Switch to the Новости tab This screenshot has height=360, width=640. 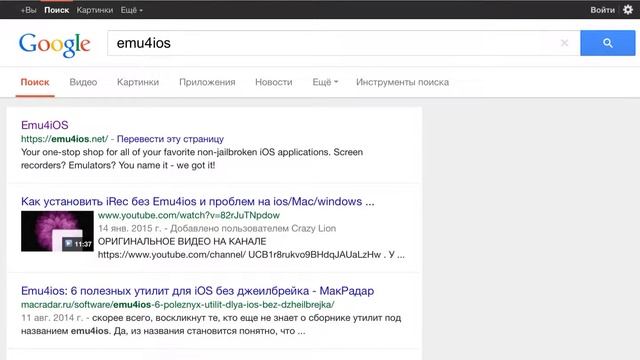point(273,82)
